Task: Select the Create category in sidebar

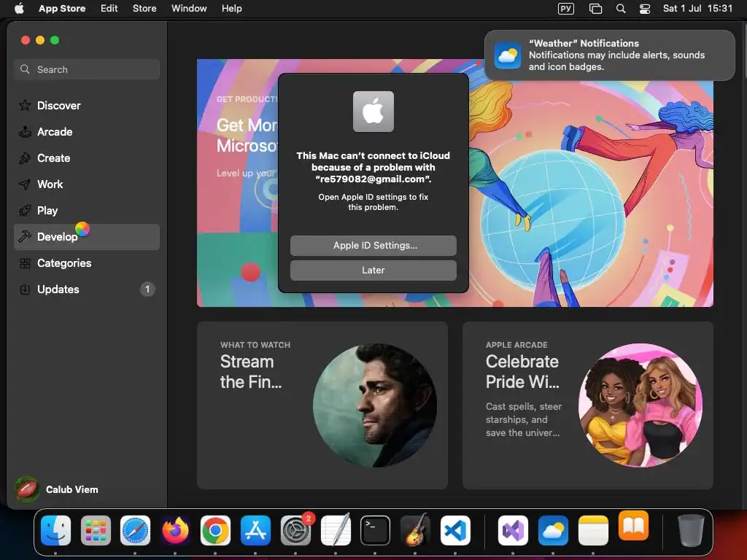Action: [87, 158]
